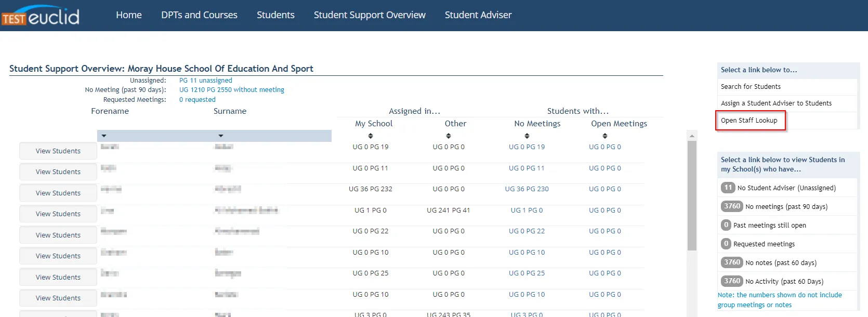Viewport: 868px width, 317px height.
Task: Click the 0 badge beside Past meetings
Action: 726,225
